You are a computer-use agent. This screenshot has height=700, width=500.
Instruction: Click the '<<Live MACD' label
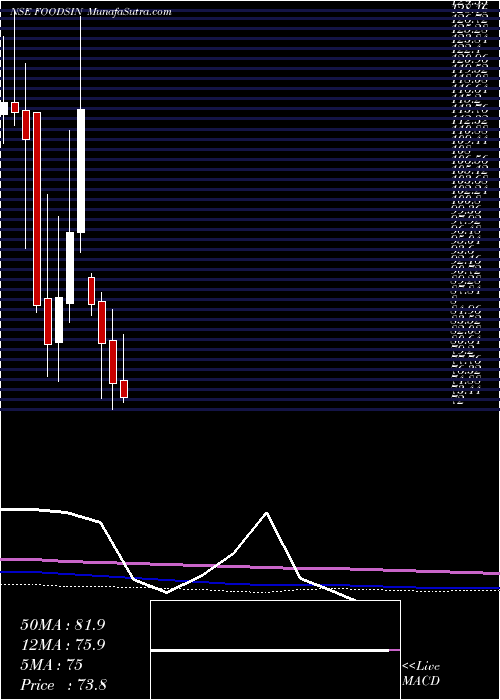click(421, 674)
